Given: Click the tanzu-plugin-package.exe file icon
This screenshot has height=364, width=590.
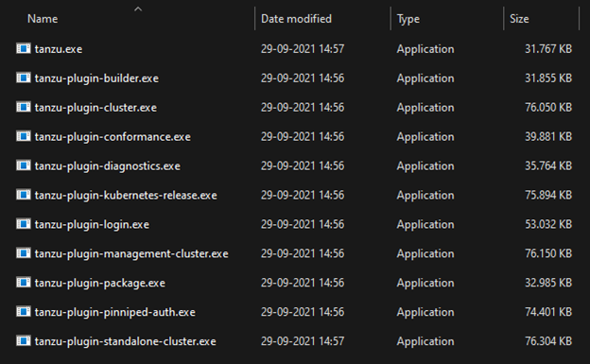Looking at the screenshot, I should pos(24,283).
